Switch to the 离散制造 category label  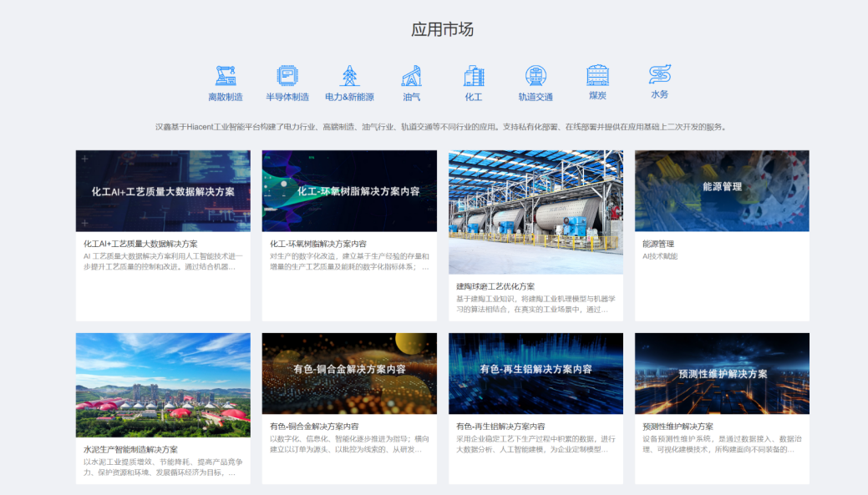click(x=225, y=97)
